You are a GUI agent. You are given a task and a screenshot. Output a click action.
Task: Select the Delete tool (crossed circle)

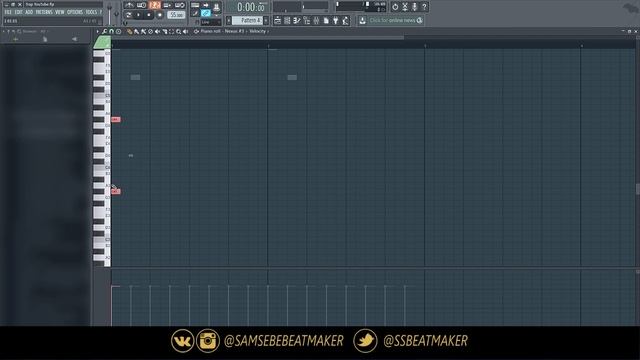click(150, 31)
